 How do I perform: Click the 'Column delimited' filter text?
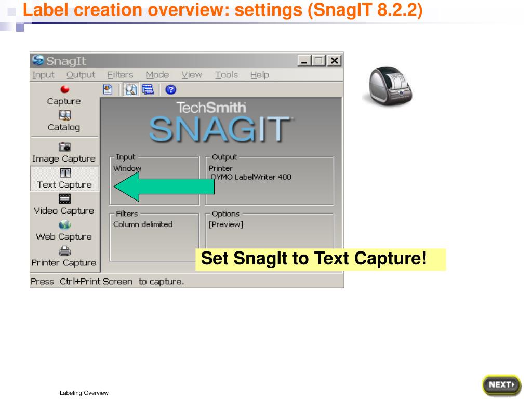143,224
